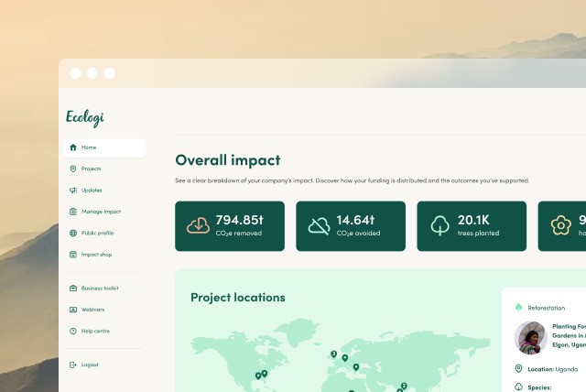Click the Logout arrow icon

[73, 365]
